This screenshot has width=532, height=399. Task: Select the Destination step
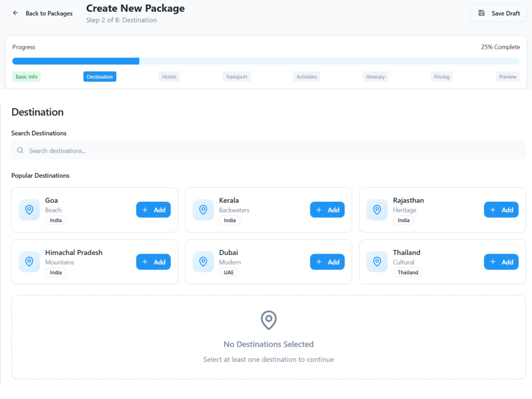[x=100, y=77]
